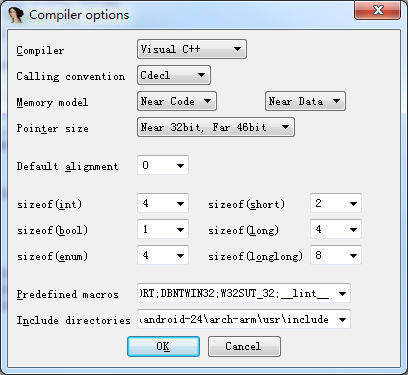
Task: Open the sizeof(longlong) dropdown
Action: click(336, 255)
